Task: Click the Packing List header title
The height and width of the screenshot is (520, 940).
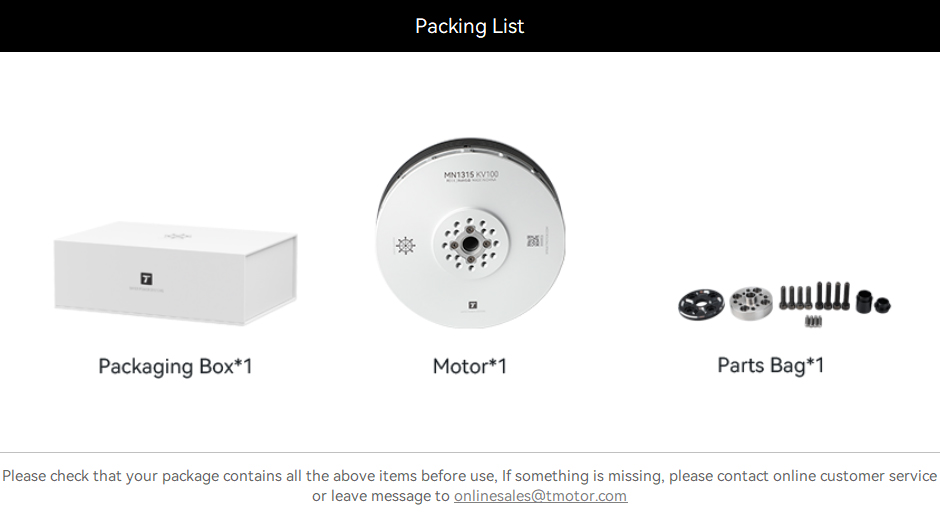Action: [469, 26]
